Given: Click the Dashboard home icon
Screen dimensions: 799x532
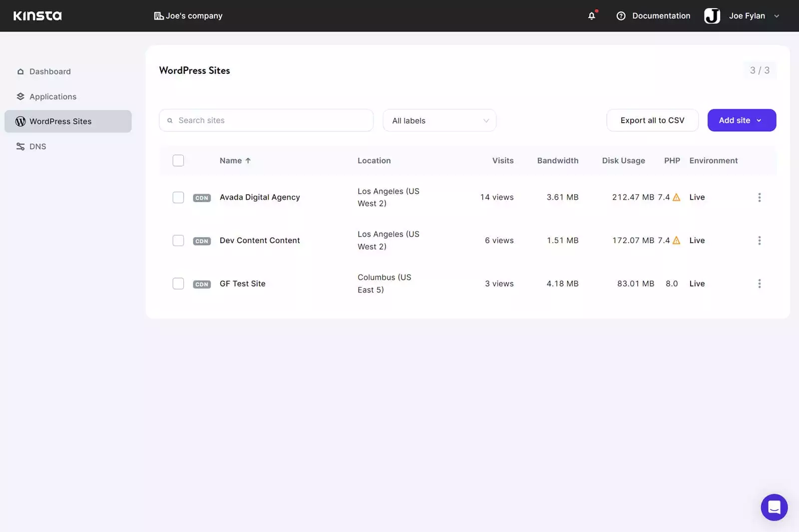Looking at the screenshot, I should pos(20,72).
